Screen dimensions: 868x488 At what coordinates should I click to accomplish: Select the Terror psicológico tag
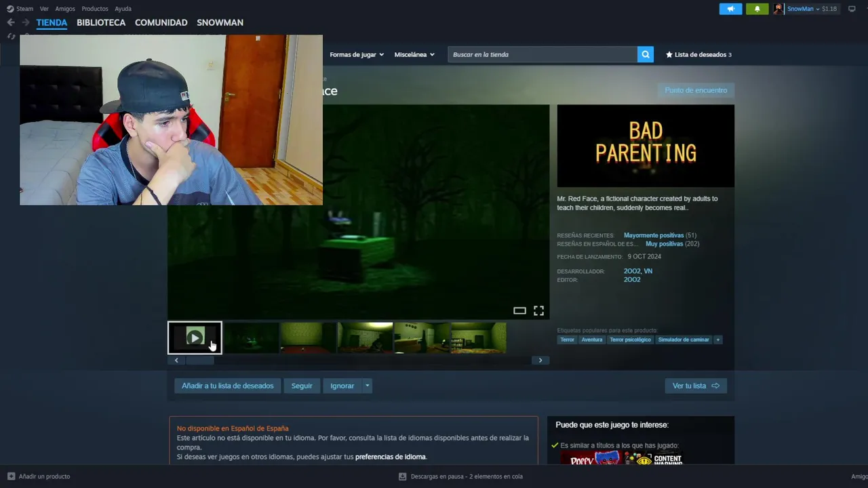[x=630, y=340]
